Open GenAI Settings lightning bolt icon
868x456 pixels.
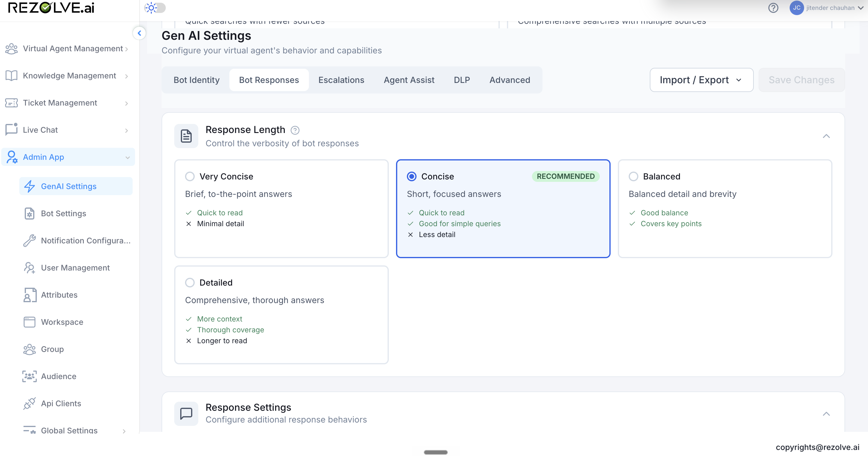click(x=30, y=186)
